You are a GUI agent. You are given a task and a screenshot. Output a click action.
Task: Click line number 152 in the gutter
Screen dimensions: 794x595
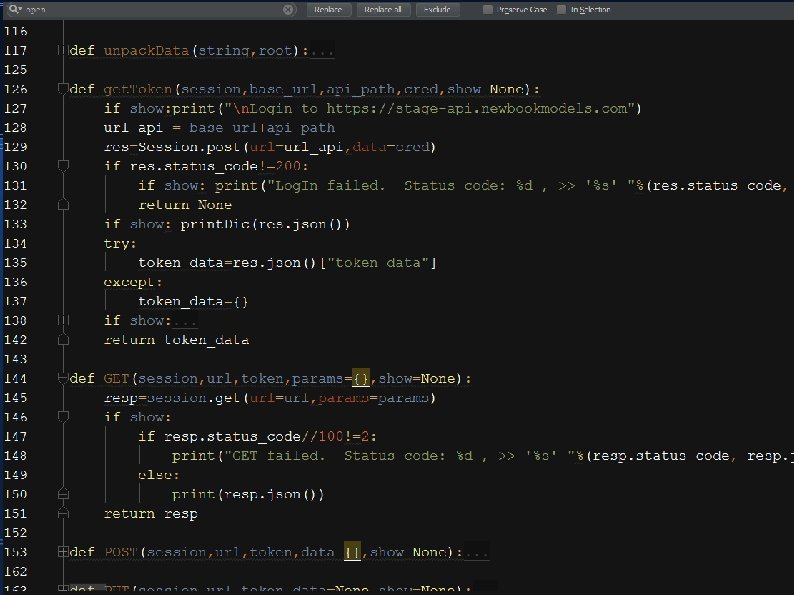(15, 532)
